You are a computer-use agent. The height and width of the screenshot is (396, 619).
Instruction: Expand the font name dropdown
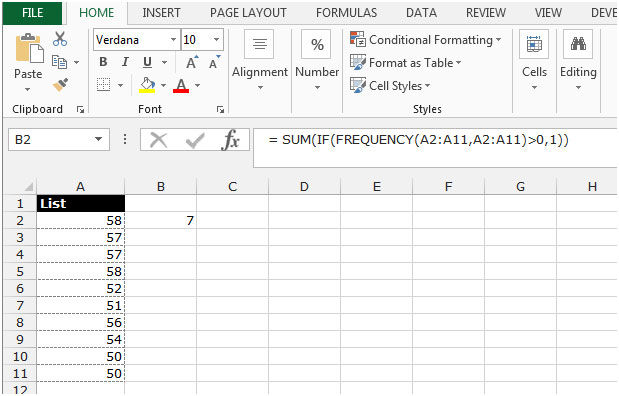[x=173, y=39]
